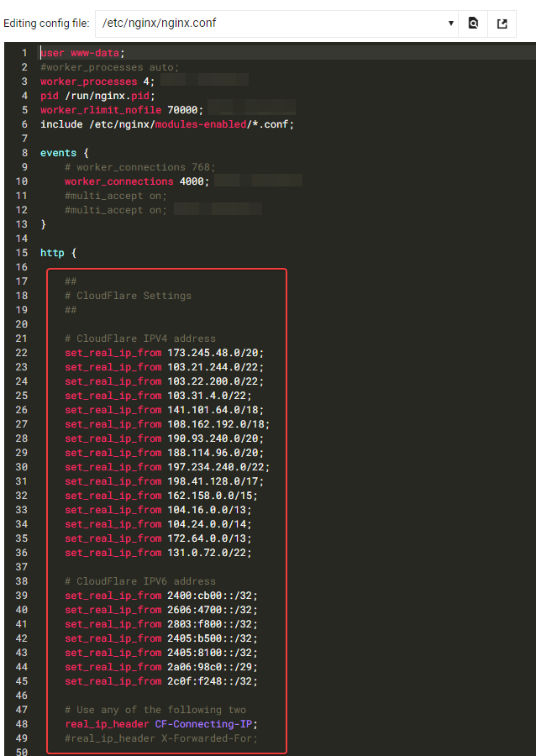Click the file preview magnifier icon

(473, 23)
